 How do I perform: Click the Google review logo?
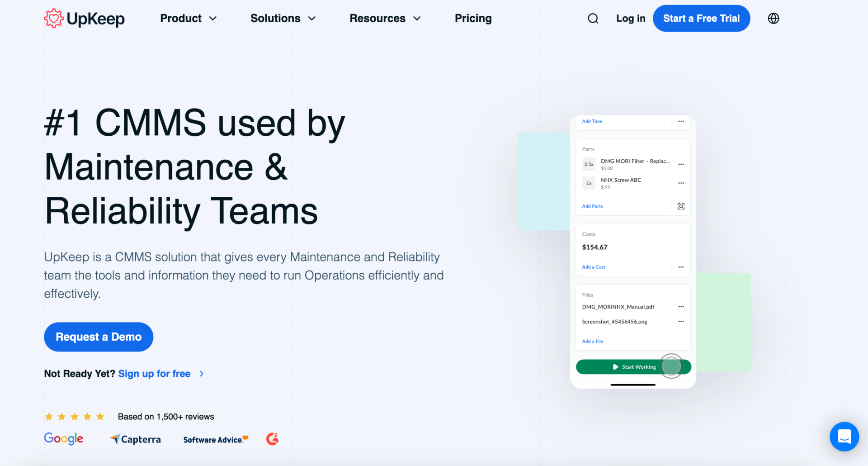click(x=63, y=438)
